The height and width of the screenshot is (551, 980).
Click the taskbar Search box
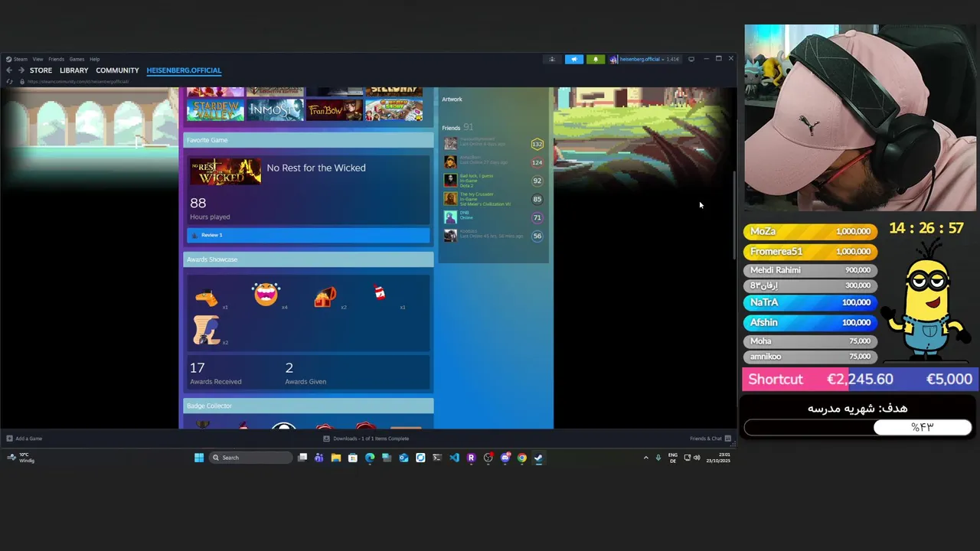(x=251, y=458)
